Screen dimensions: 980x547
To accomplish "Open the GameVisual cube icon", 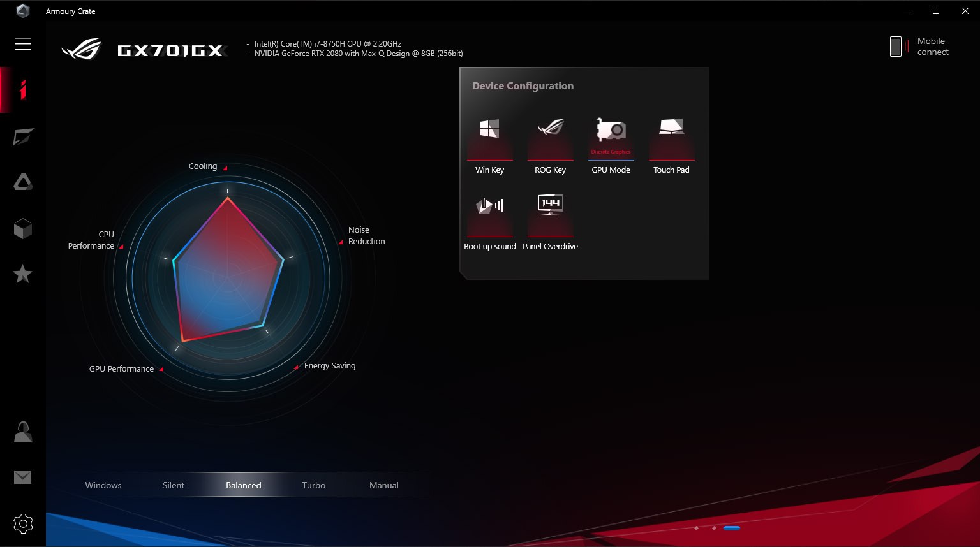I will tap(23, 228).
